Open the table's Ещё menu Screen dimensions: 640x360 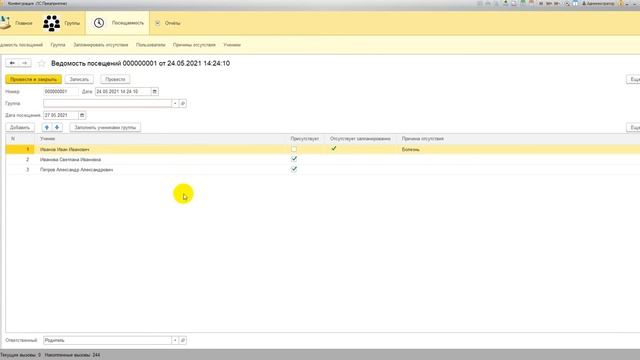click(633, 127)
